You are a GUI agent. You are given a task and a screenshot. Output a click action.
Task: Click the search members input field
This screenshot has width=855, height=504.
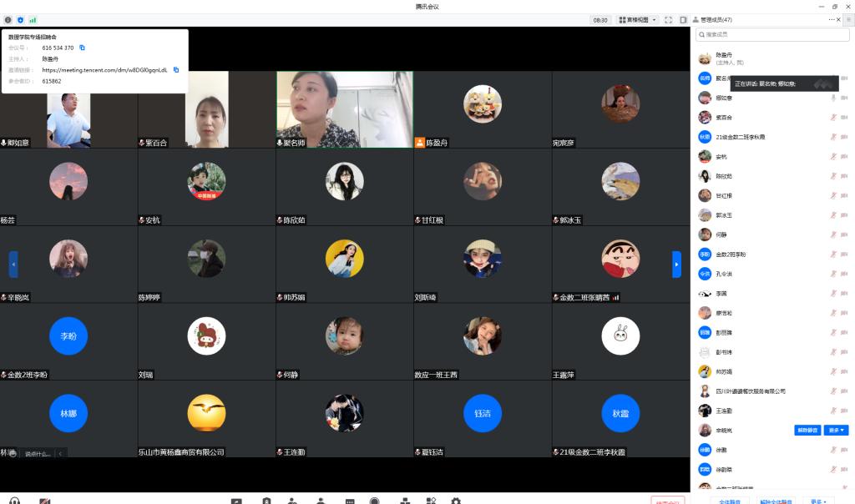pos(772,34)
